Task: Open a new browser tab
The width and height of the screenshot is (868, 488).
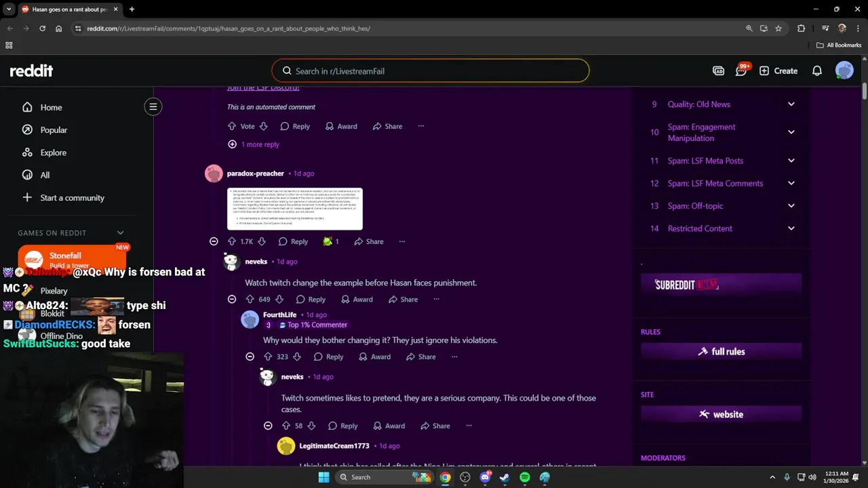Action: click(132, 9)
